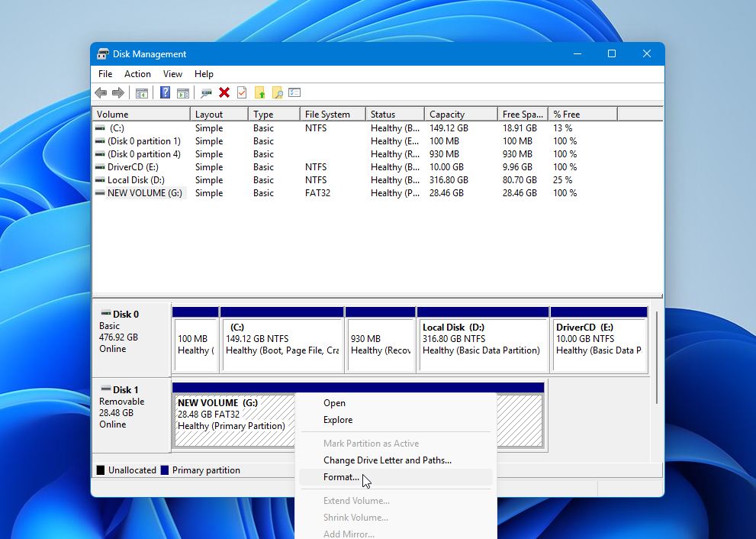This screenshot has height=539, width=756.
Task: Sort by the Free Space column header
Action: click(x=523, y=115)
